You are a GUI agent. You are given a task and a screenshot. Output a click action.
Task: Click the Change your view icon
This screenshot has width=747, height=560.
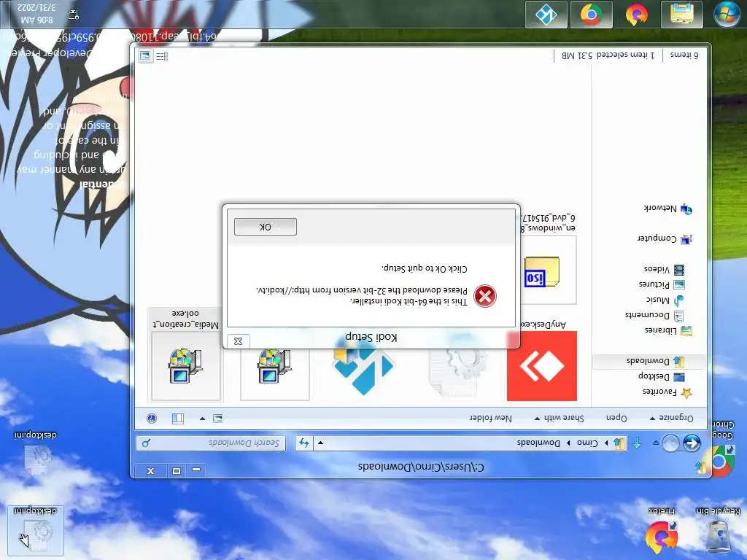pyautogui.click(x=217, y=419)
